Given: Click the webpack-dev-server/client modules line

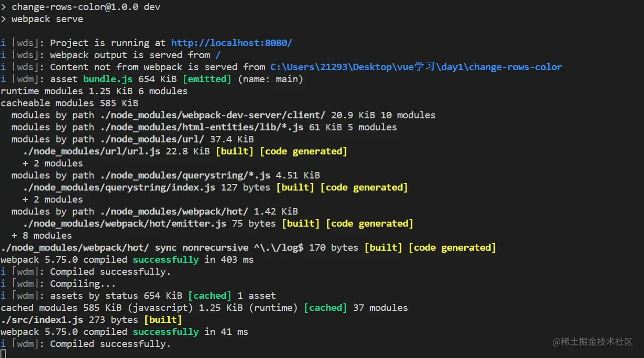Looking at the screenshot, I should tap(223, 115).
